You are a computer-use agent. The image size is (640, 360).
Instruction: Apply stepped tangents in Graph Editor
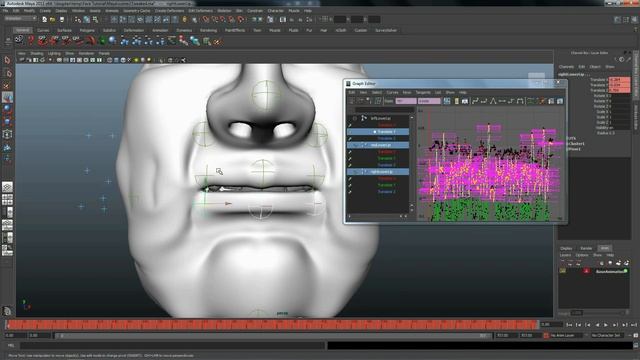511,101
